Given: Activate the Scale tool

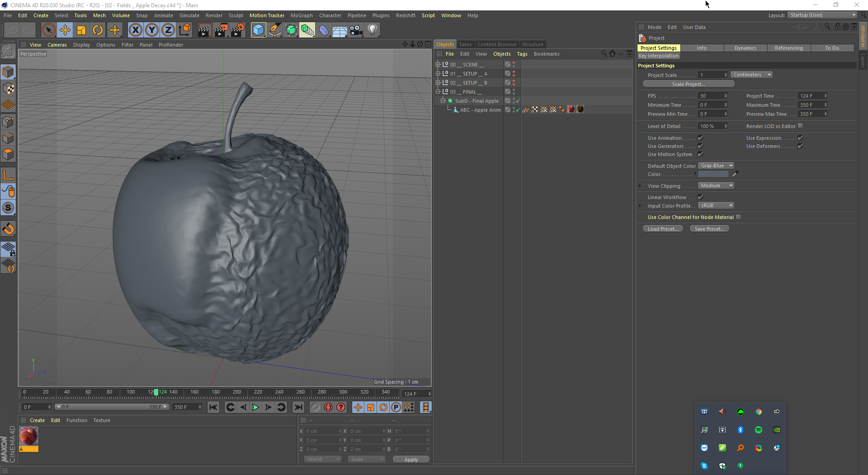Looking at the screenshot, I should coord(81,30).
